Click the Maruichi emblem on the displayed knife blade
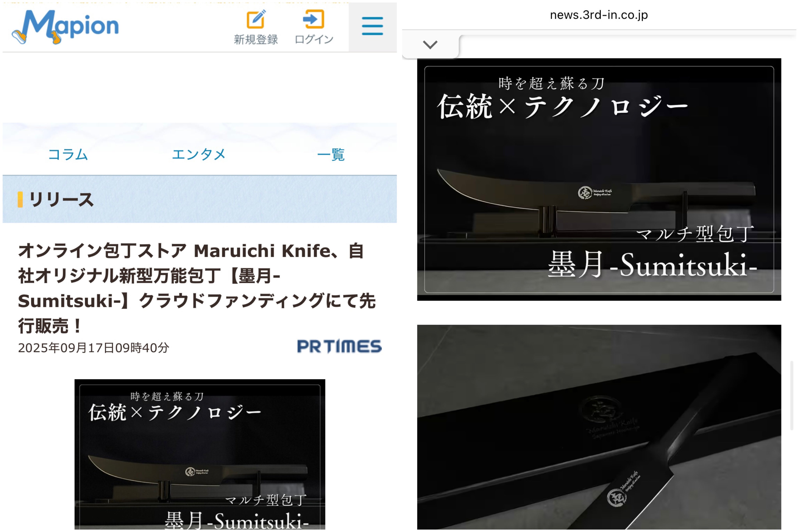 click(585, 193)
